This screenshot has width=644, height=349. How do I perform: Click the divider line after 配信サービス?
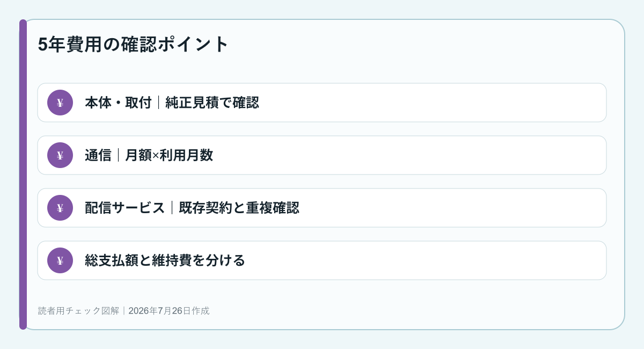[x=172, y=208]
